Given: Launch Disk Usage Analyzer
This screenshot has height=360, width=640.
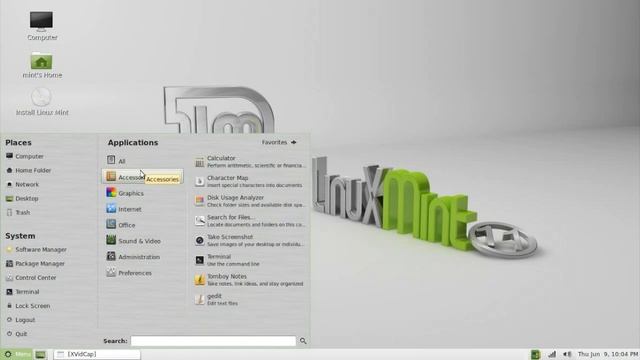Looking at the screenshot, I should click(x=250, y=201).
